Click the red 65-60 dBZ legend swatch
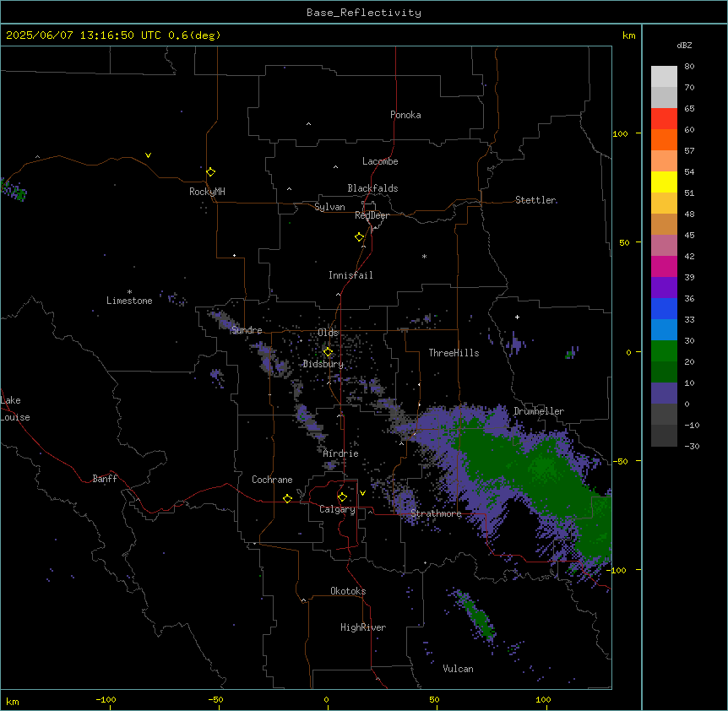This screenshot has height=711, width=728. pyautogui.click(x=664, y=118)
